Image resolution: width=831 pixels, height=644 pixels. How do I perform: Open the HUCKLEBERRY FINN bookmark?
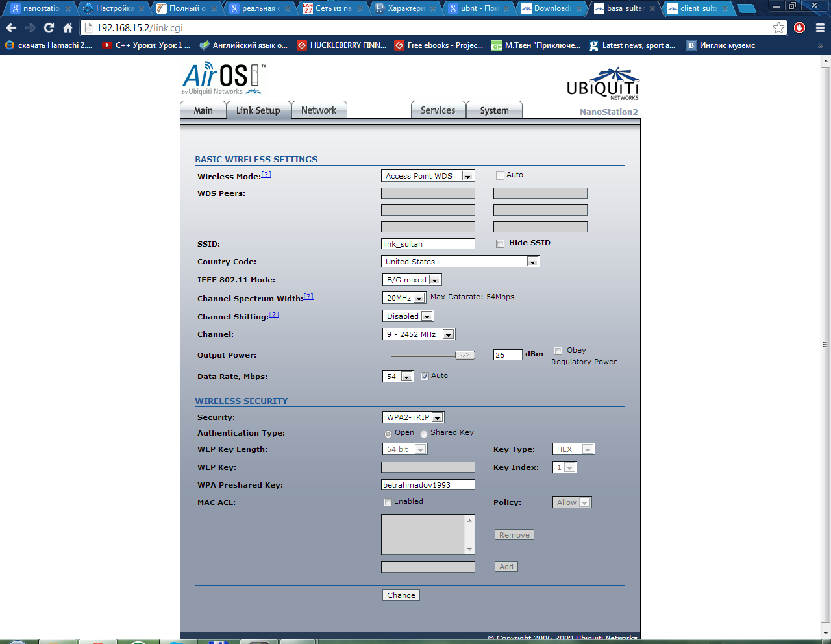pyautogui.click(x=341, y=45)
